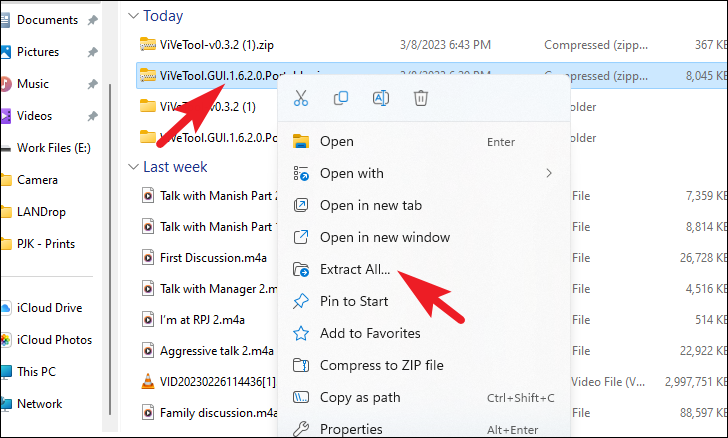Unpin Music using its pin icon
Screen dimensions: 728x438
93,84
